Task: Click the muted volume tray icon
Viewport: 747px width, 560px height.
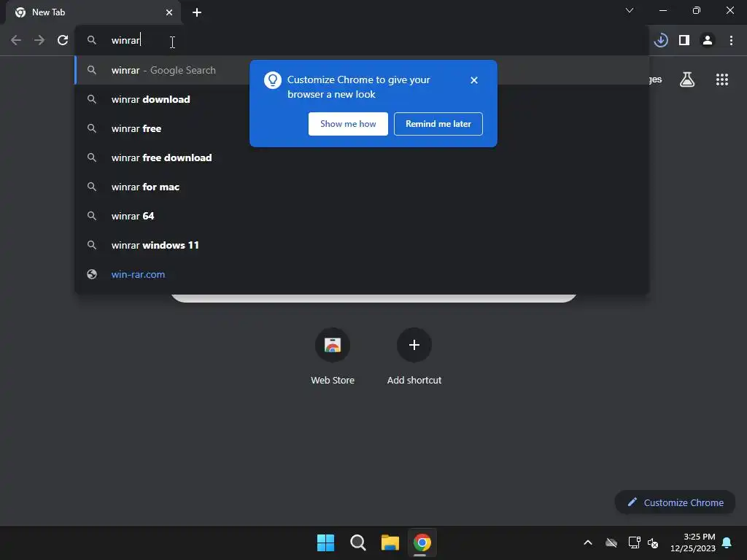Action: coord(653,542)
